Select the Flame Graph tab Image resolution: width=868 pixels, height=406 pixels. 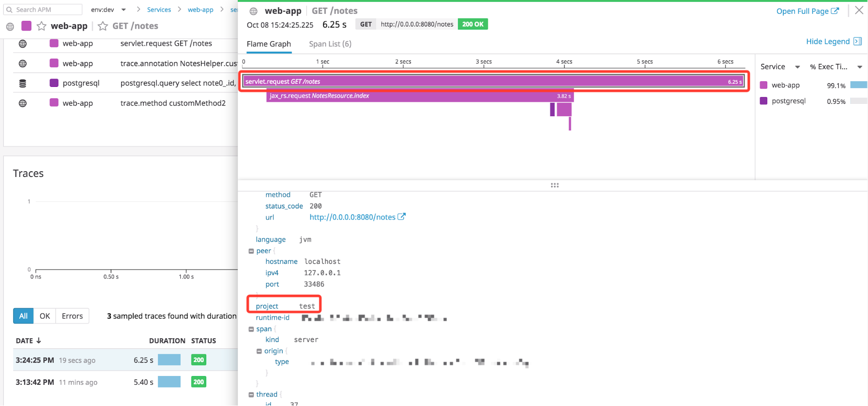268,43
